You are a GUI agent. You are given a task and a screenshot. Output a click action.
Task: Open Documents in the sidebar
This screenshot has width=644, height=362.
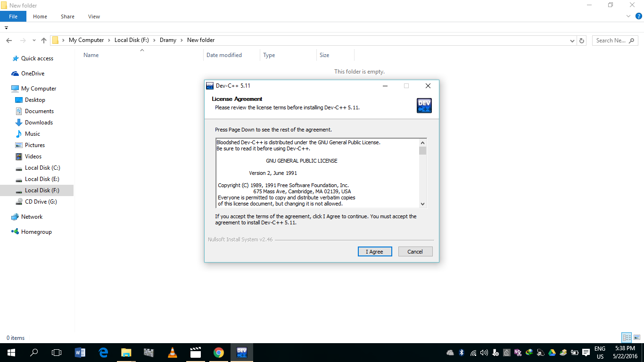tap(39, 111)
